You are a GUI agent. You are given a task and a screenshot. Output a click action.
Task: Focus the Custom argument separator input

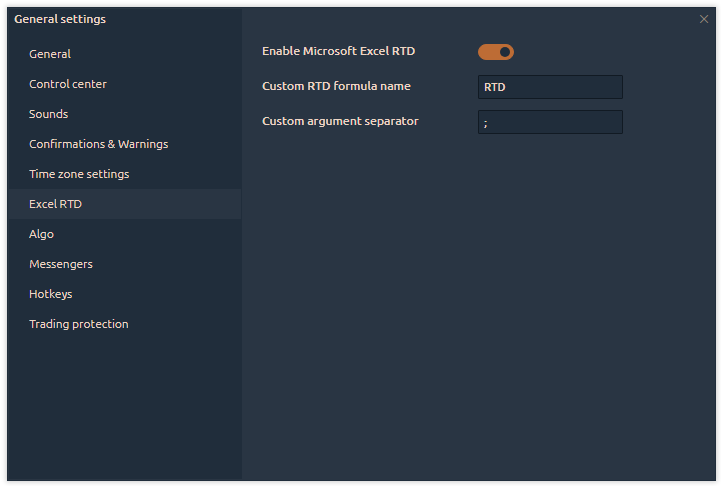tap(550, 122)
